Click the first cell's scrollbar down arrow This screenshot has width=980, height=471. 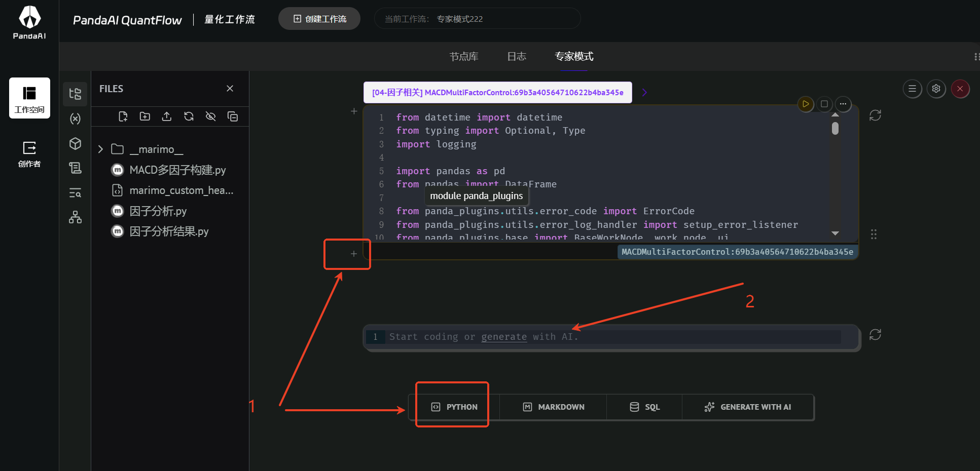[835, 233]
